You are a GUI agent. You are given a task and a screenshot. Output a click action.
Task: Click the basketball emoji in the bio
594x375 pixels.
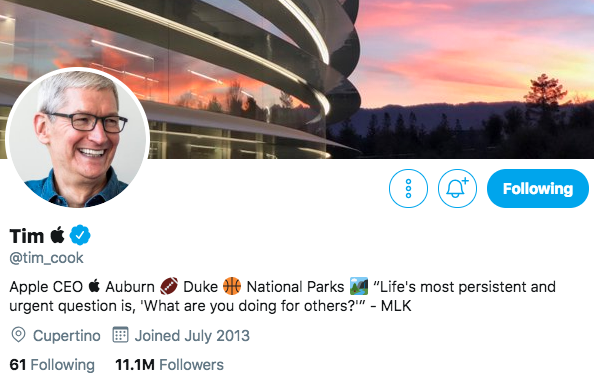pyautogui.click(x=232, y=286)
